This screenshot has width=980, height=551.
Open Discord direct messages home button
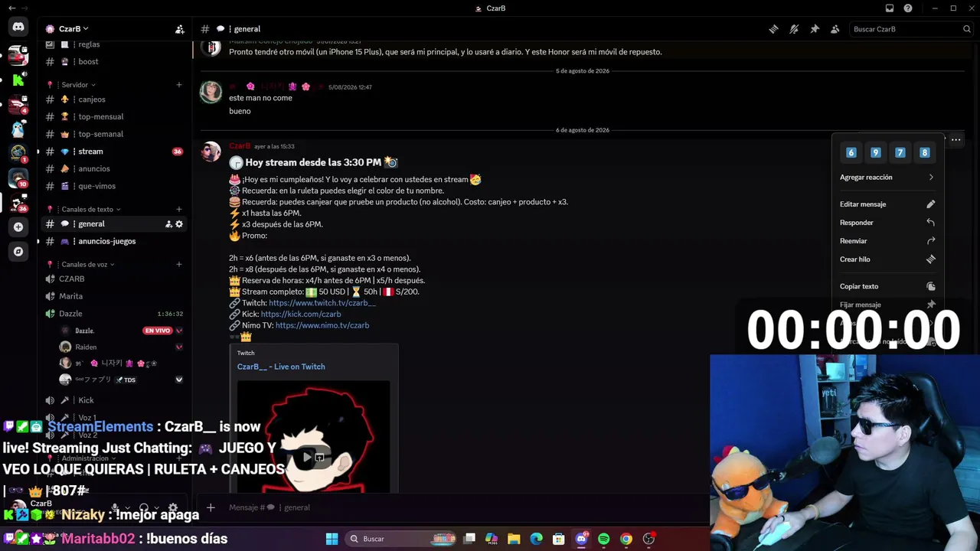click(x=18, y=28)
